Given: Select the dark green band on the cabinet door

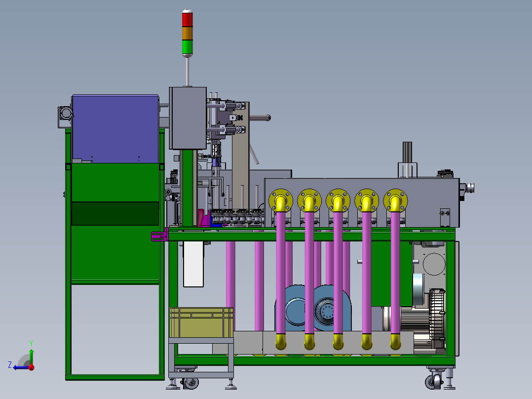Looking at the screenshot, I should (115, 214).
